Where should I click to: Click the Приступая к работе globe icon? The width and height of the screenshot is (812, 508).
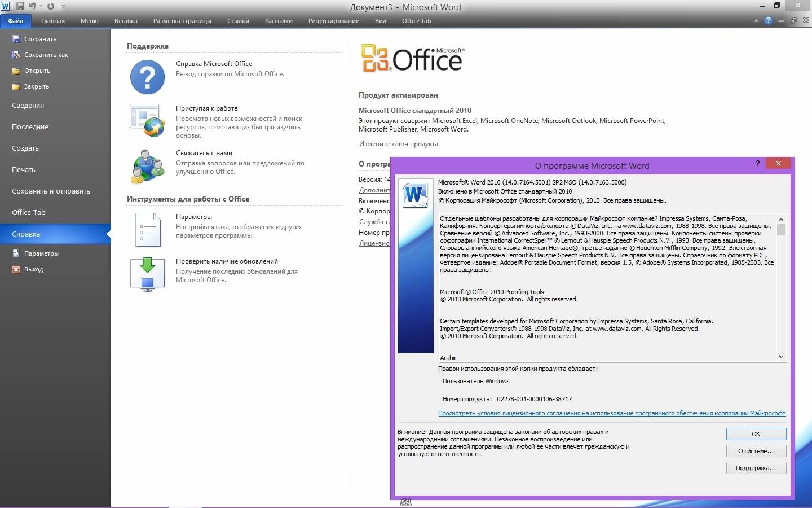(147, 120)
